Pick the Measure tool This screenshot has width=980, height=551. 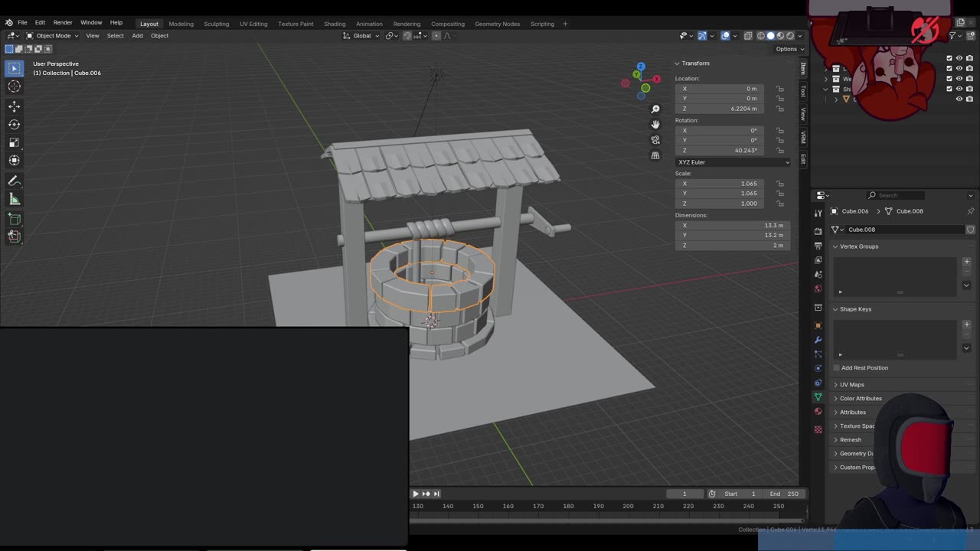tap(14, 199)
